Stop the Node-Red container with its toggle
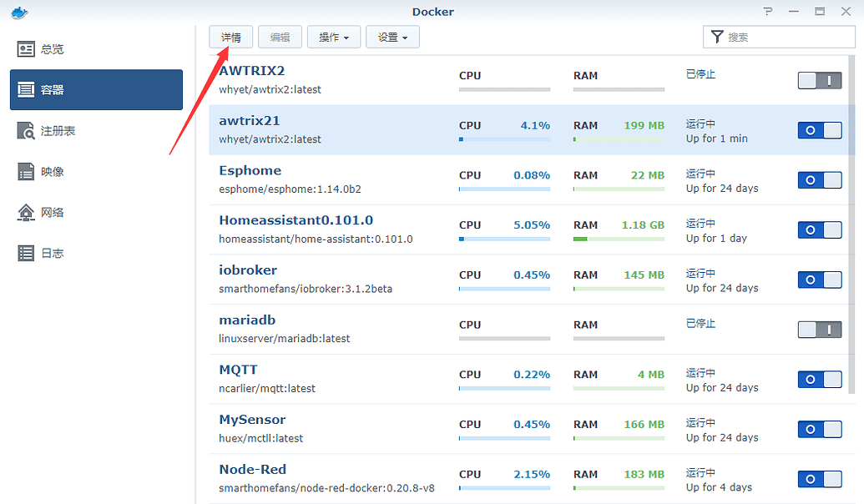 click(x=820, y=479)
